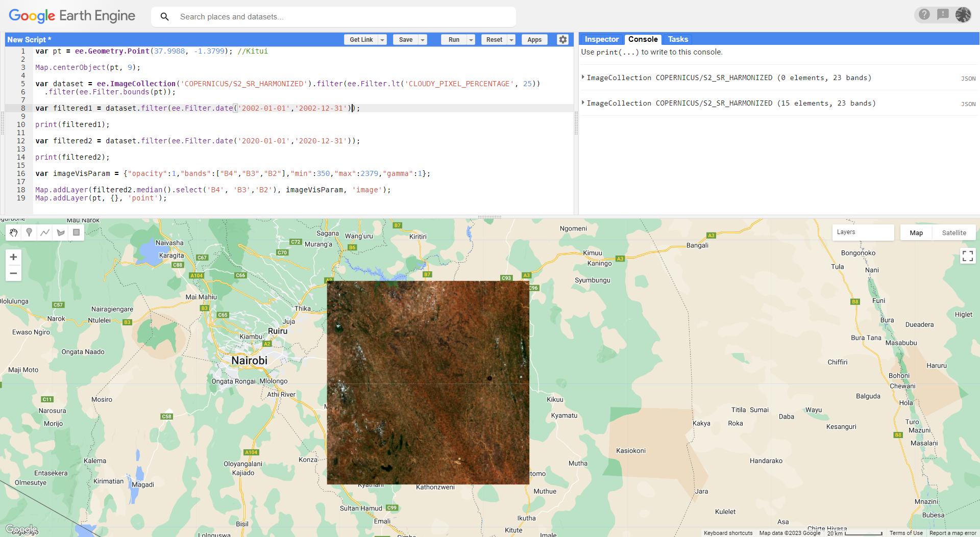Zoom in on the map

point(13,257)
